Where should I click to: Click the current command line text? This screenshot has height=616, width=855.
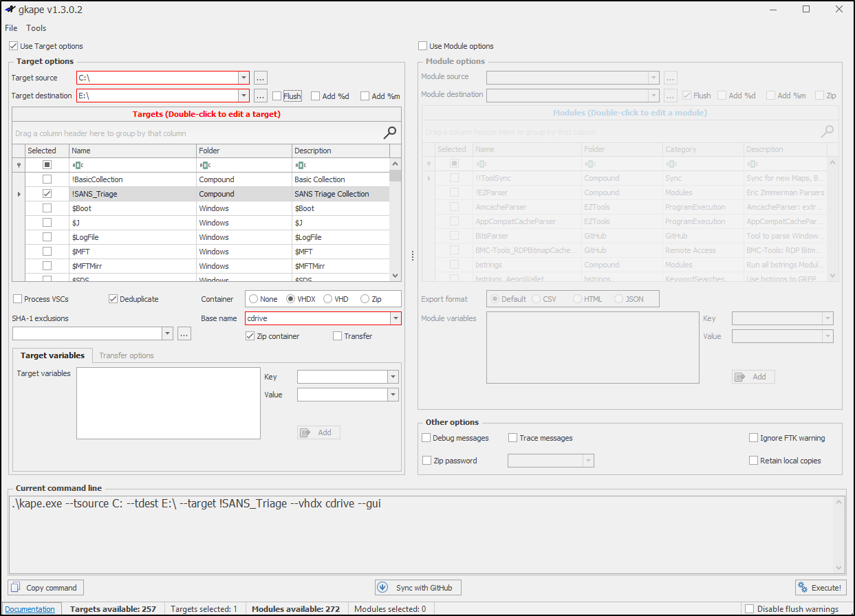196,504
